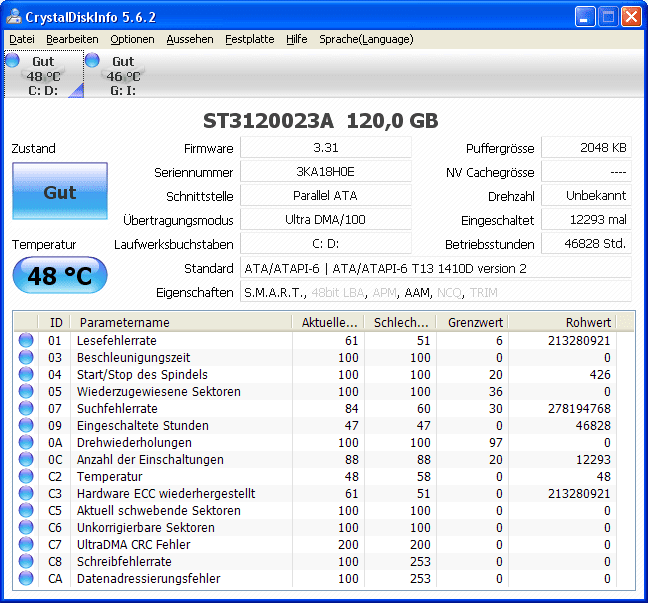Screen dimensions: 648x603
Task: Select the Datenadressierungsfehler parameter name
Action: click(x=148, y=578)
